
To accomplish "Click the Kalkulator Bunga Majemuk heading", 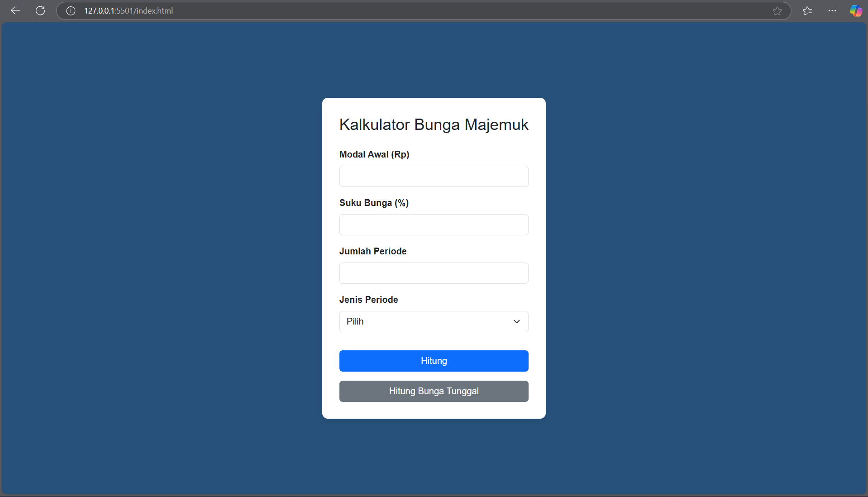I will pos(433,124).
